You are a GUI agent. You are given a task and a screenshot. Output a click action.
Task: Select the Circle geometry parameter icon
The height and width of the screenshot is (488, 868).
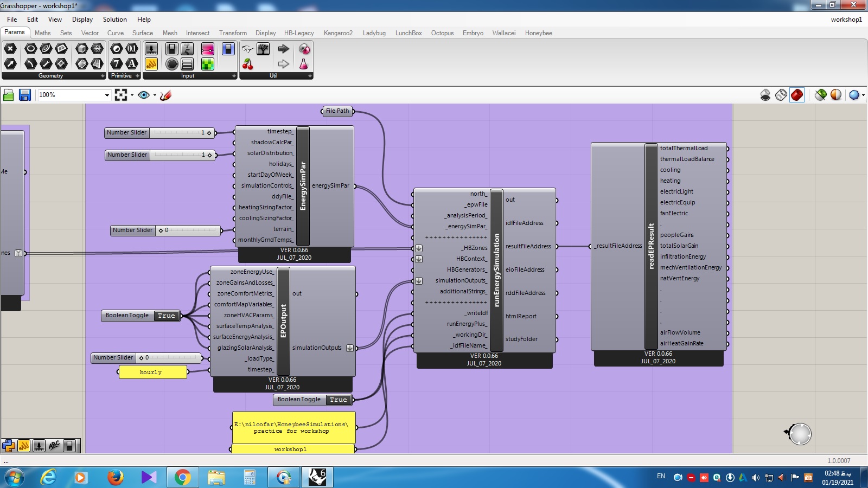point(31,49)
